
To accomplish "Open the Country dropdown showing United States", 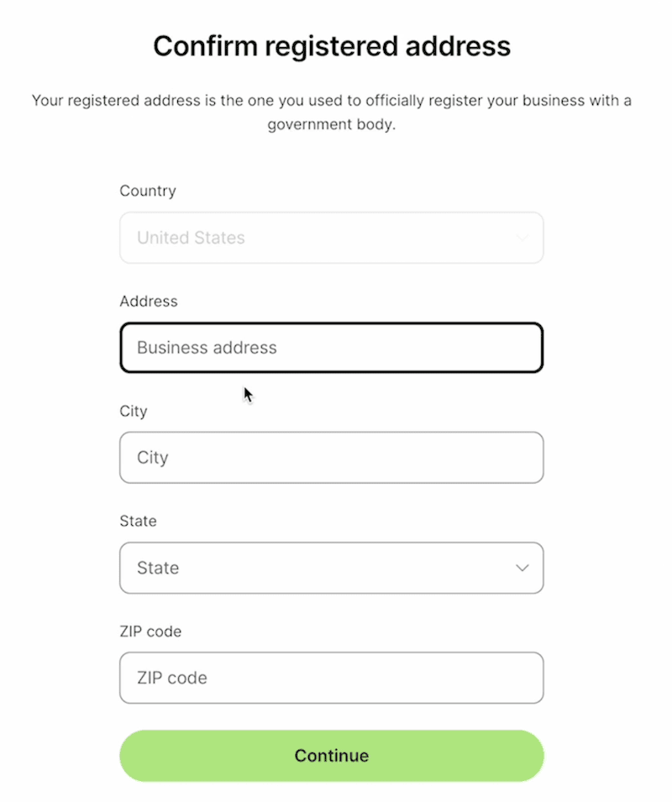I will 331,238.
